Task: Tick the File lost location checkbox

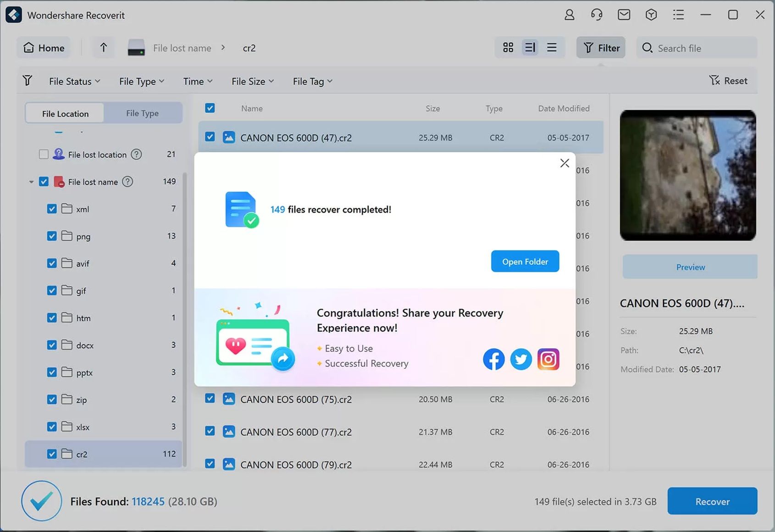Action: (44, 155)
